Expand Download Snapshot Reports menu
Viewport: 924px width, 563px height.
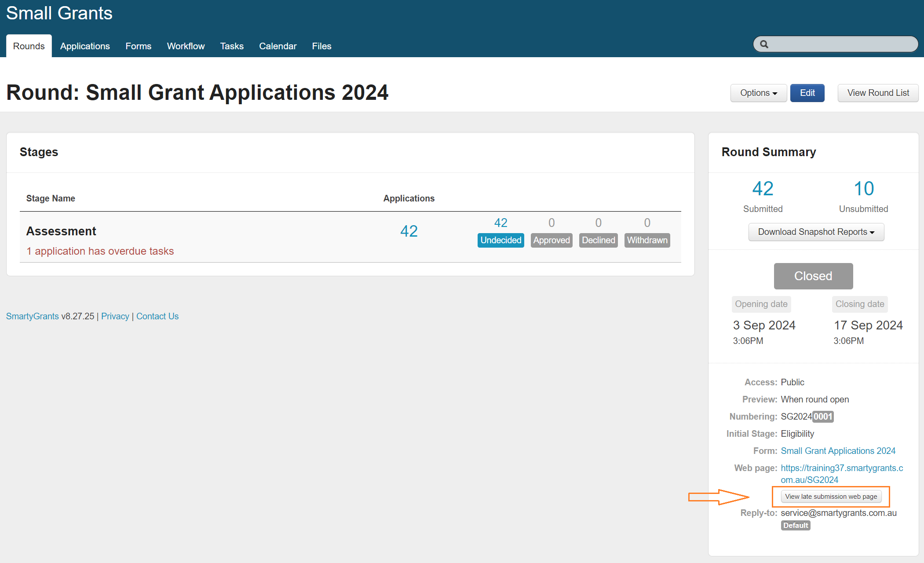click(x=816, y=232)
